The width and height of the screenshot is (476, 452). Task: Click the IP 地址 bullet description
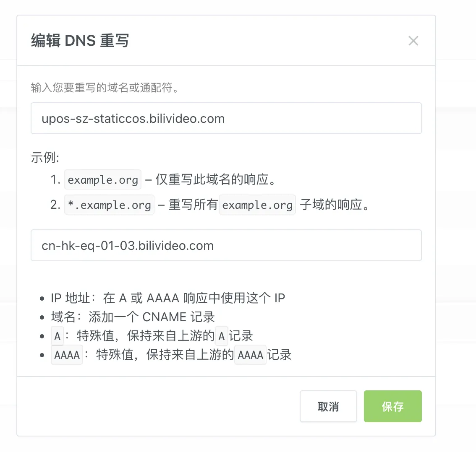tap(168, 298)
